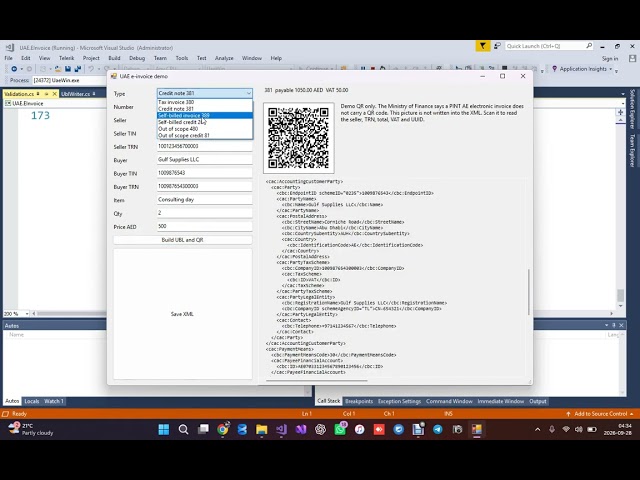
Task: Click the account picture icon near Sign in
Action: [x=632, y=58]
